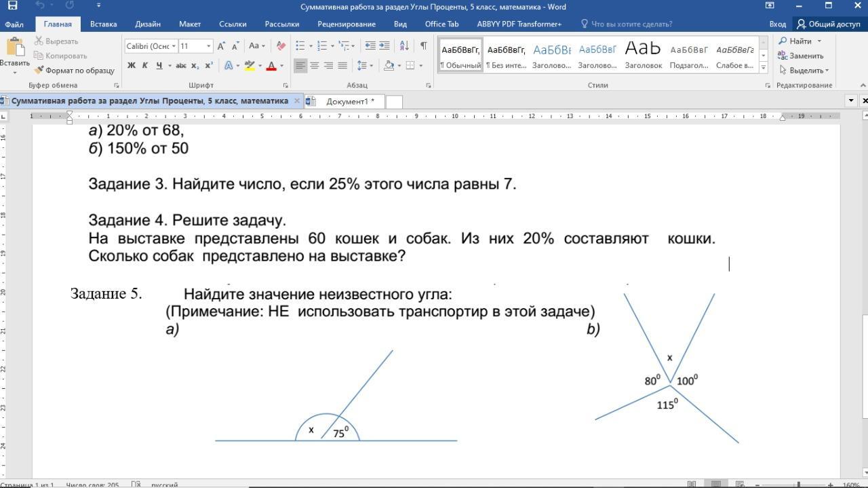Apply center paragraph alignment
This screenshot has width=868, height=488.
[315, 66]
